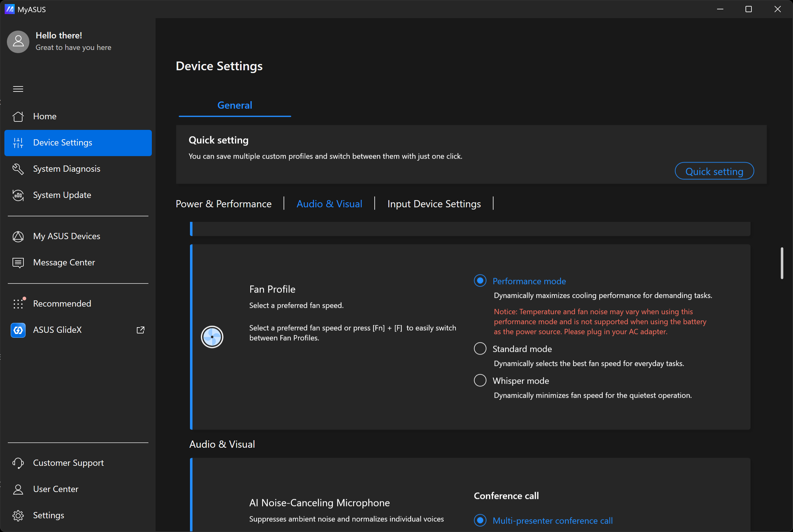The height and width of the screenshot is (532, 793).
Task: Click the System Update icon
Action: pyautogui.click(x=18, y=195)
